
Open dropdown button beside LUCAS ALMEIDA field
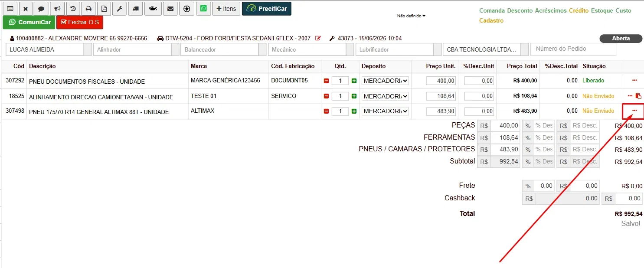point(88,49)
